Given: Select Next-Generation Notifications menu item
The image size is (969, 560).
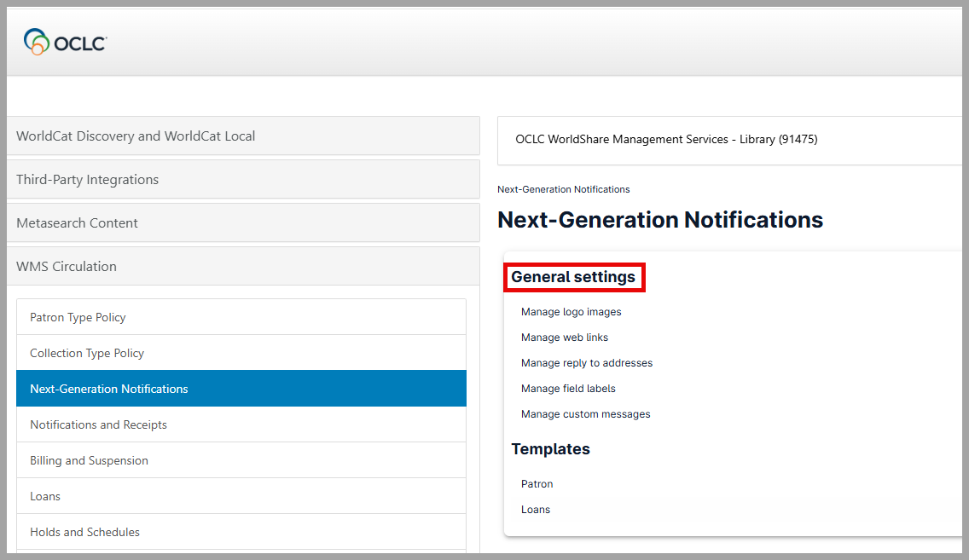Looking at the screenshot, I should (x=241, y=389).
